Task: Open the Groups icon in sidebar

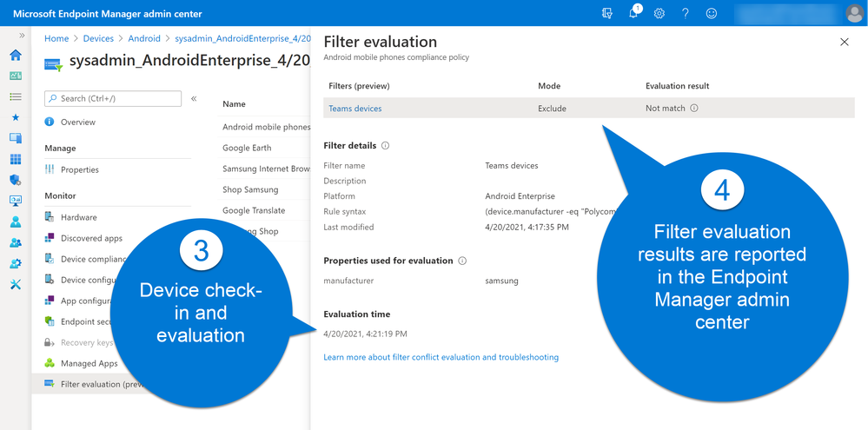Action: point(16,243)
